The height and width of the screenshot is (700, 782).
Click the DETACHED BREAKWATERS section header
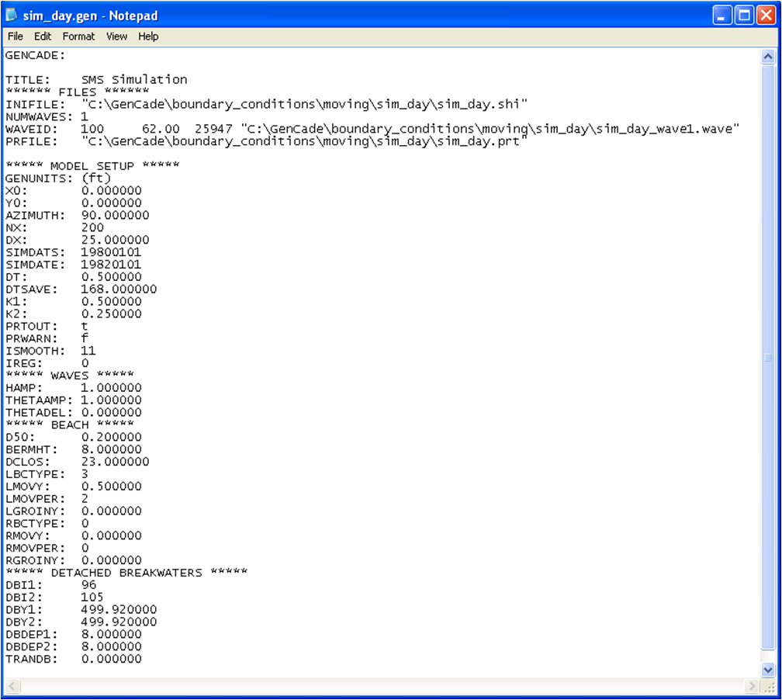(126, 572)
